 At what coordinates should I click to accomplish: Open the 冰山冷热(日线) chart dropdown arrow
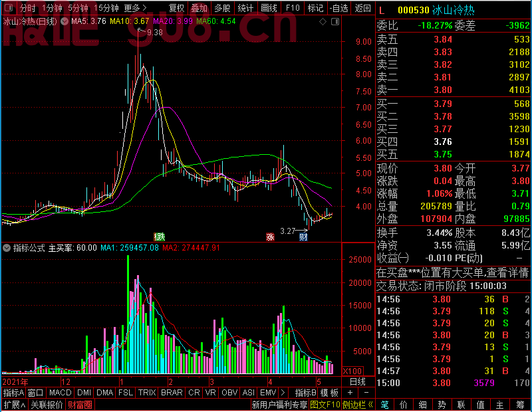[x=65, y=22]
